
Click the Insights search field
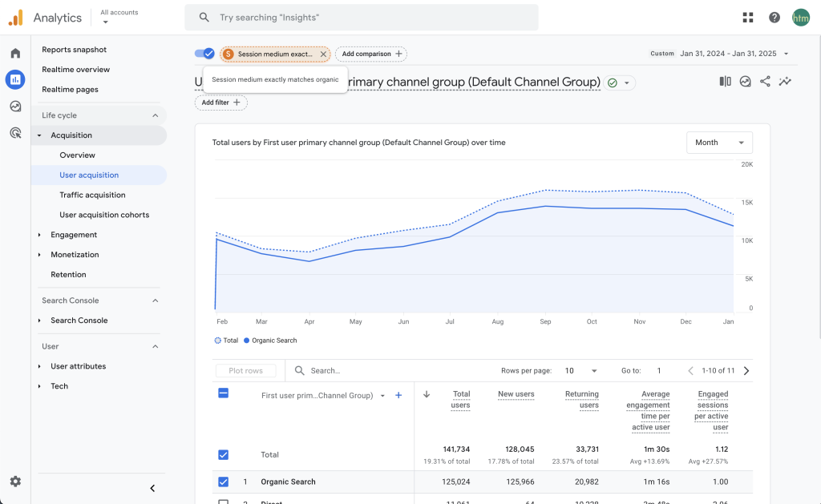click(361, 18)
